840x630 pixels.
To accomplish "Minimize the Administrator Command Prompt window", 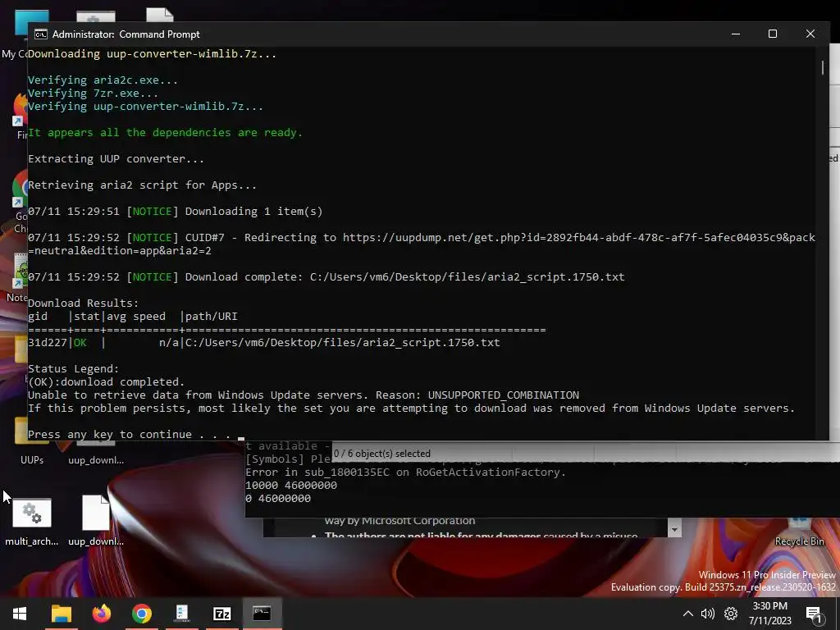I will click(736, 34).
